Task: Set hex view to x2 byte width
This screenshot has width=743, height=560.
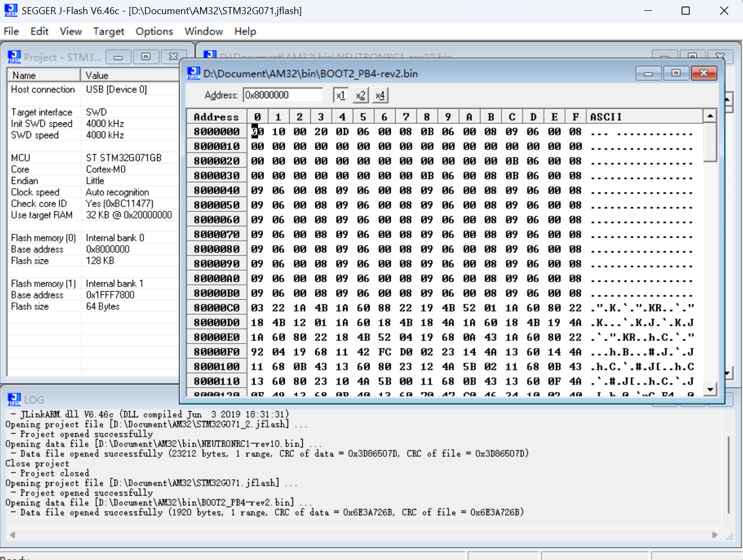Action: coord(360,96)
